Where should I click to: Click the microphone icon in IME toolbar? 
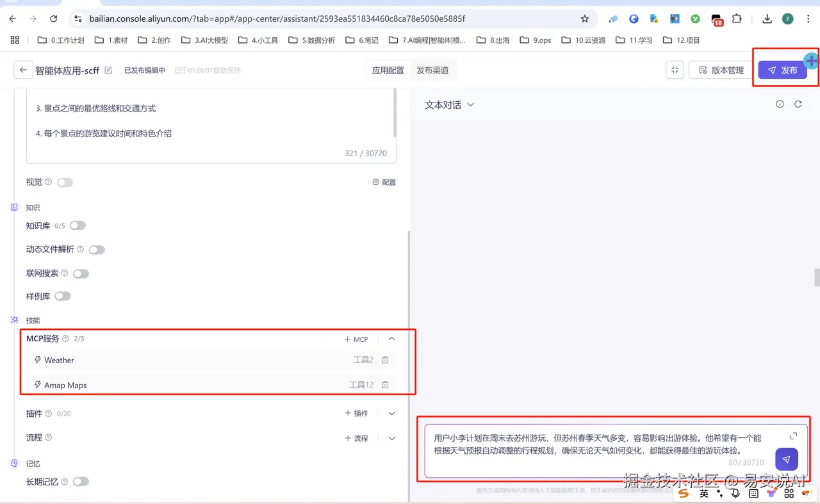click(735, 494)
